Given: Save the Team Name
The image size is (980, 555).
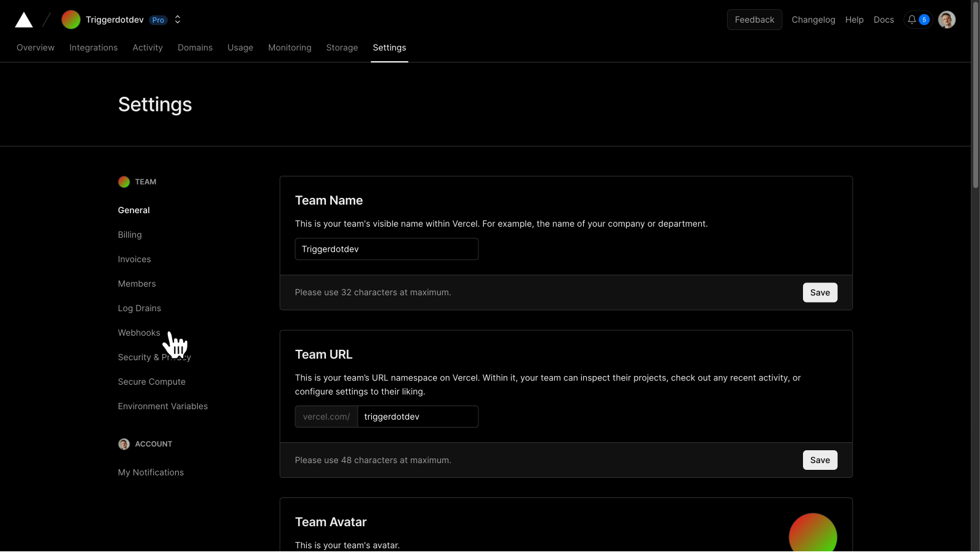Looking at the screenshot, I should pyautogui.click(x=820, y=293).
